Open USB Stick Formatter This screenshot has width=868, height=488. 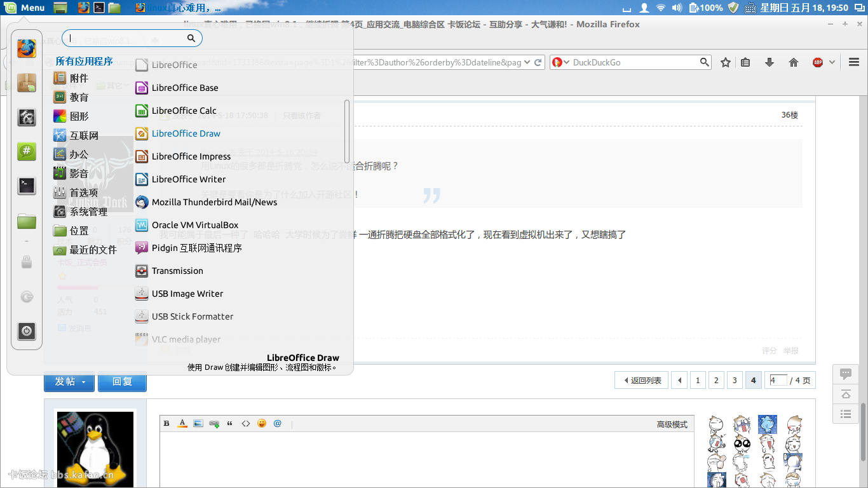tap(193, 316)
